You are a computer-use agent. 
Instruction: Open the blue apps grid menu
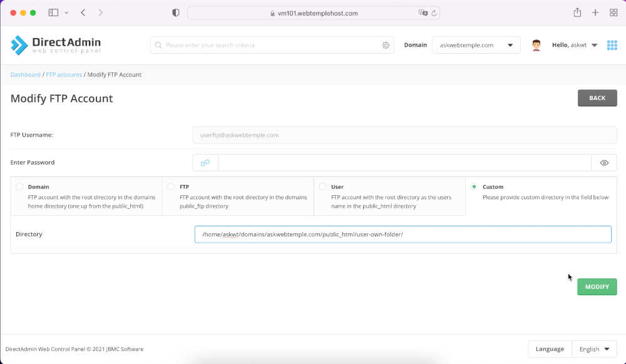(612, 45)
